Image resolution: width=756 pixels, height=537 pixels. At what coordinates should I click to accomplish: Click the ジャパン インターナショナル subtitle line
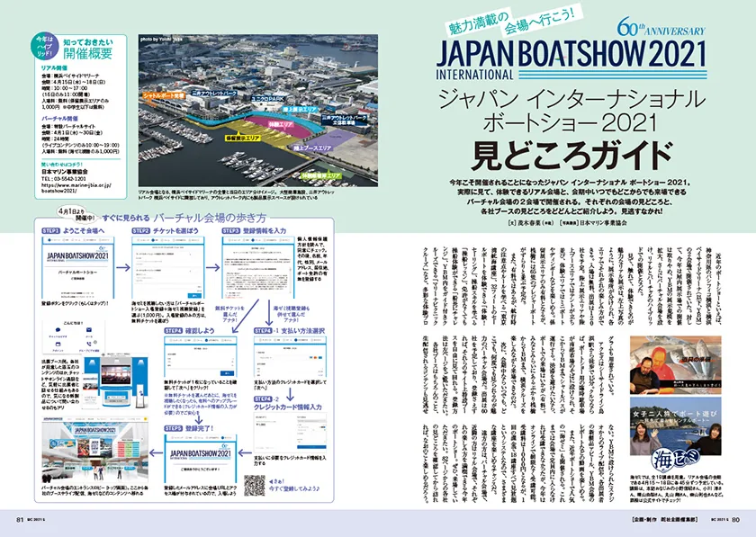point(571,100)
